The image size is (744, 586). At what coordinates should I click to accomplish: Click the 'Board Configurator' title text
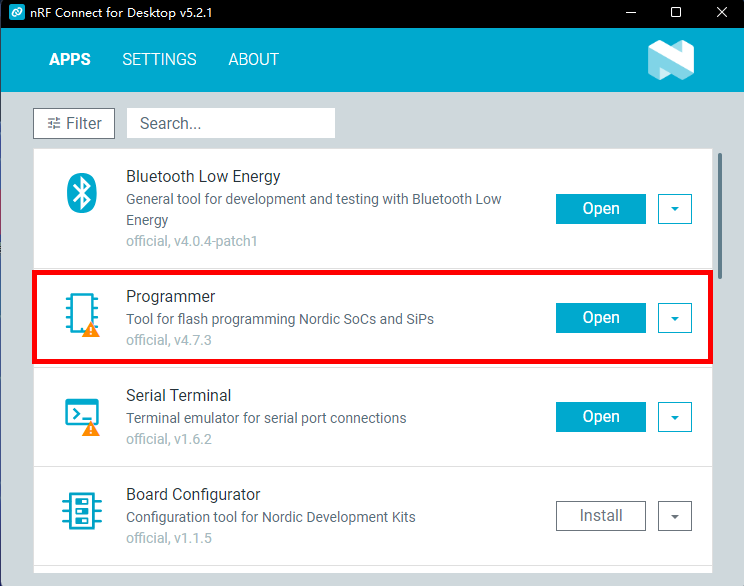193,494
